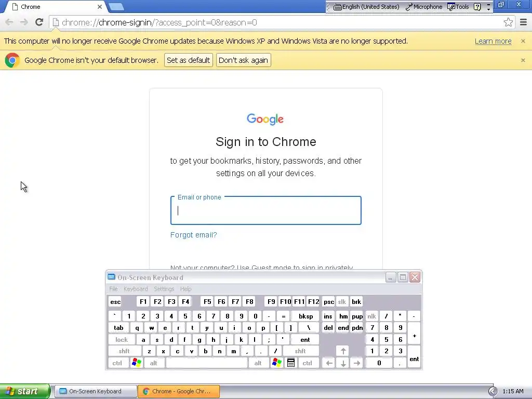This screenshot has height=399, width=532.
Task: Open the Chrome hamburger menu
Action: 523,22
